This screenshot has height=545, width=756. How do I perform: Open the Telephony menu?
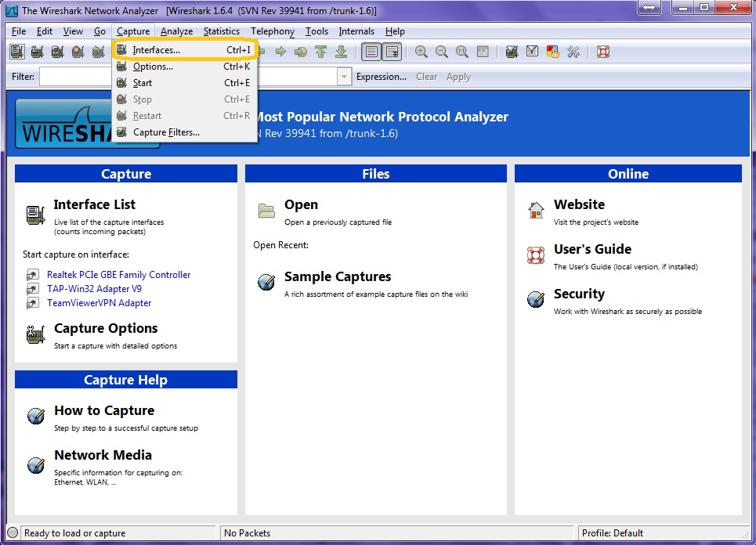[273, 31]
